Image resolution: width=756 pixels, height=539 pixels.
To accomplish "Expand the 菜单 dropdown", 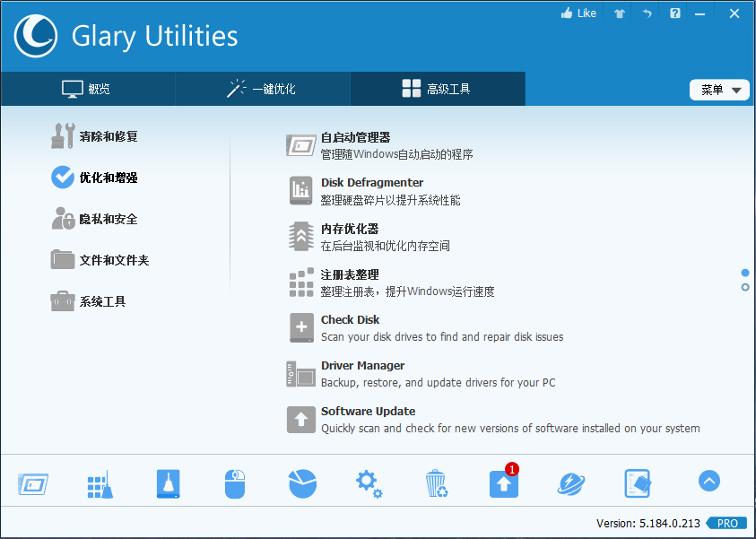I will coord(719,90).
